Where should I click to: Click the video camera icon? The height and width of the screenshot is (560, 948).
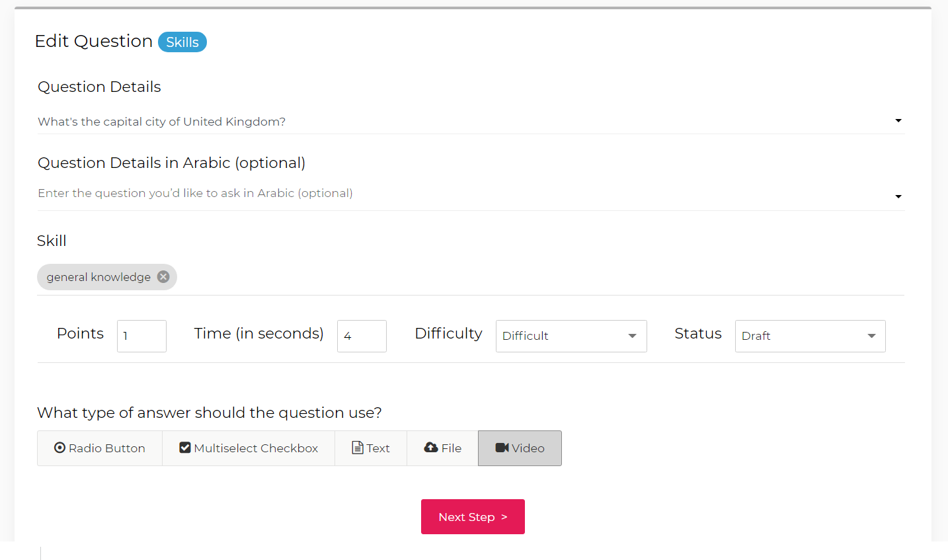502,448
